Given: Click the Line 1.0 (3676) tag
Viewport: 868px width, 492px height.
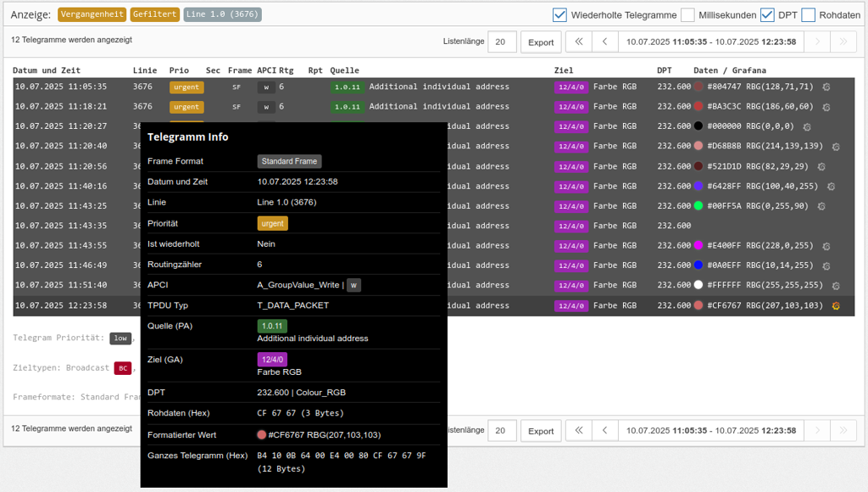Looking at the screenshot, I should coord(223,14).
